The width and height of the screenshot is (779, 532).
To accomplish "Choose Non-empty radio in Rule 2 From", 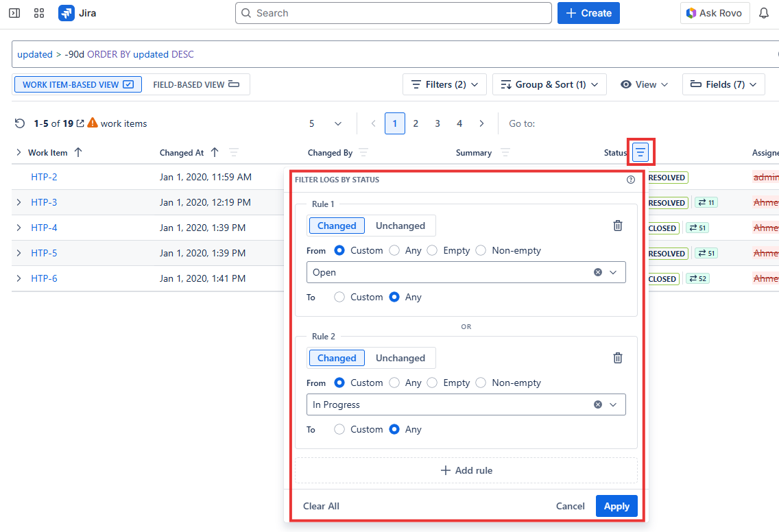I will click(x=481, y=383).
